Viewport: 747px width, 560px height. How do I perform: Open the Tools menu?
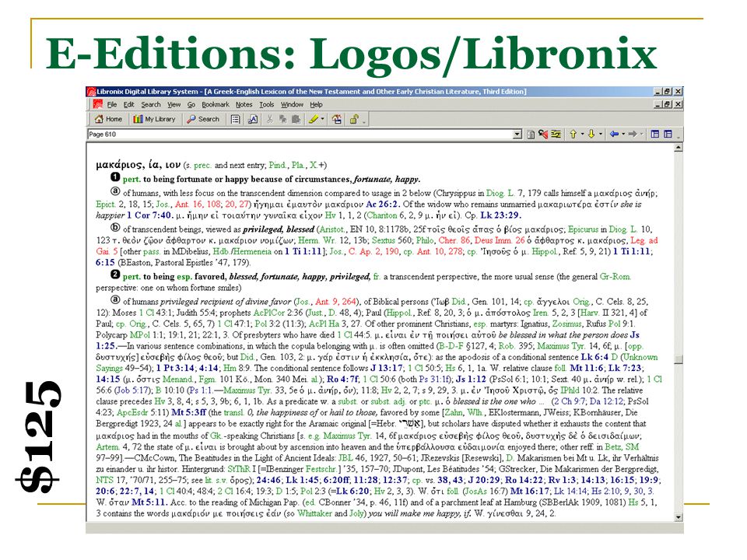click(x=267, y=105)
